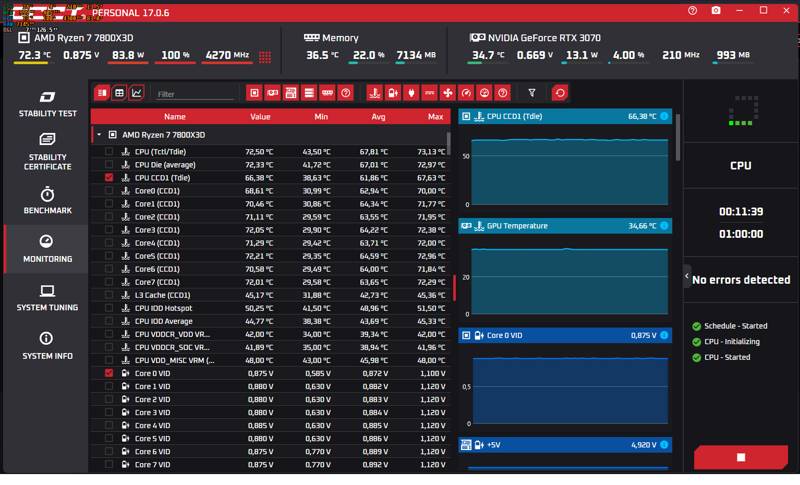Filter by usage load sensor icon
Image resolution: width=800 pixels, height=485 pixels.
point(484,93)
